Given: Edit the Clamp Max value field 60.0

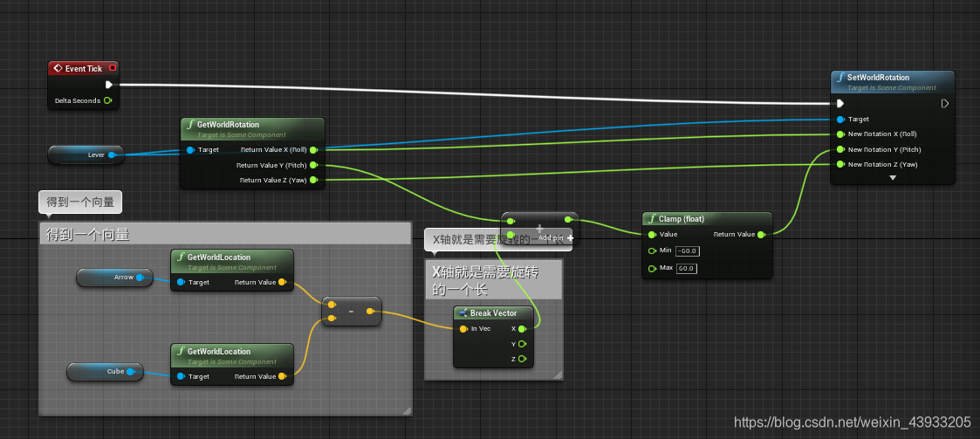Looking at the screenshot, I should (x=686, y=268).
